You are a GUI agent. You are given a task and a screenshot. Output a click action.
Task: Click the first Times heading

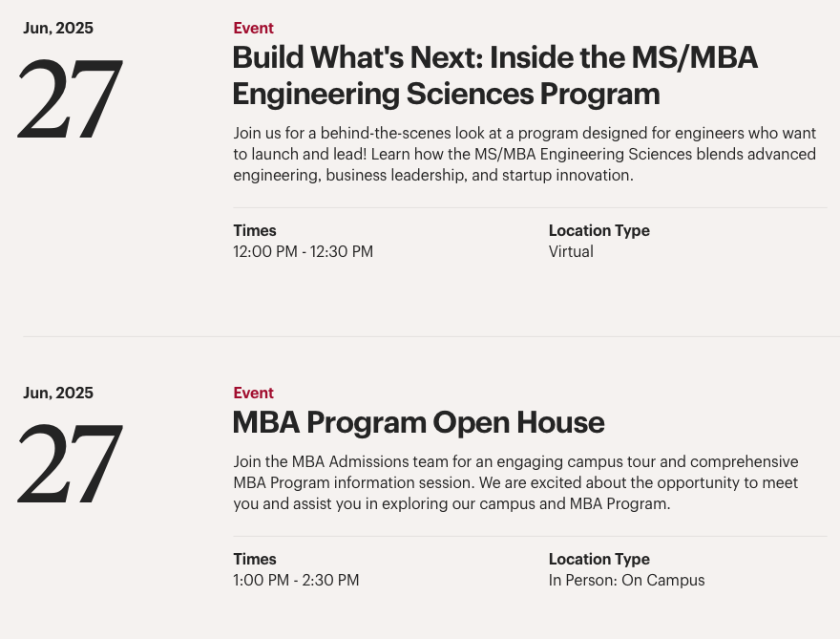tap(255, 230)
